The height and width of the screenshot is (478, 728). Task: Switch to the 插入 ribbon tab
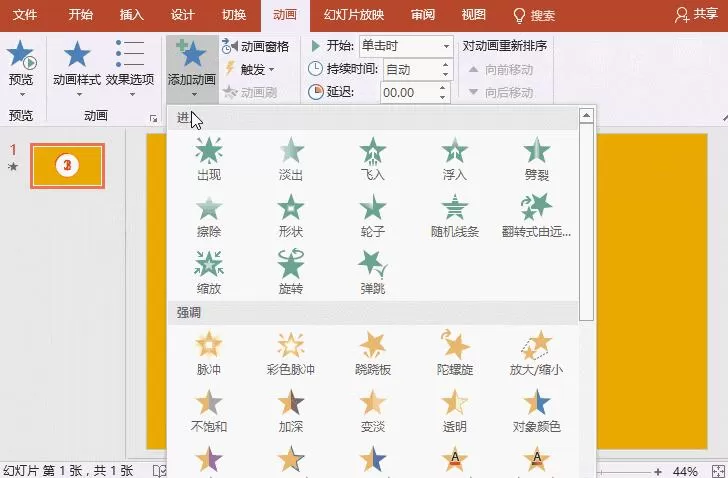(x=132, y=15)
